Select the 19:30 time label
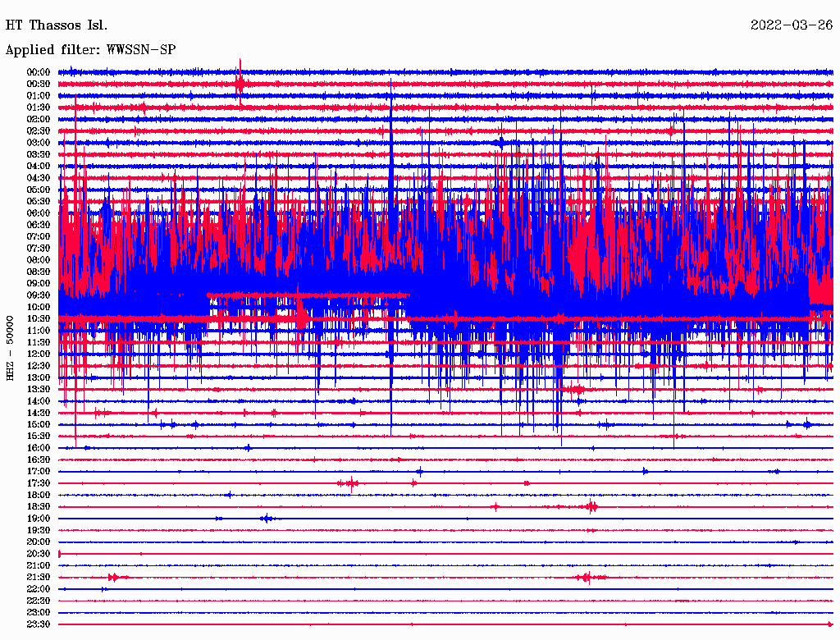The image size is (840, 640). (x=39, y=530)
